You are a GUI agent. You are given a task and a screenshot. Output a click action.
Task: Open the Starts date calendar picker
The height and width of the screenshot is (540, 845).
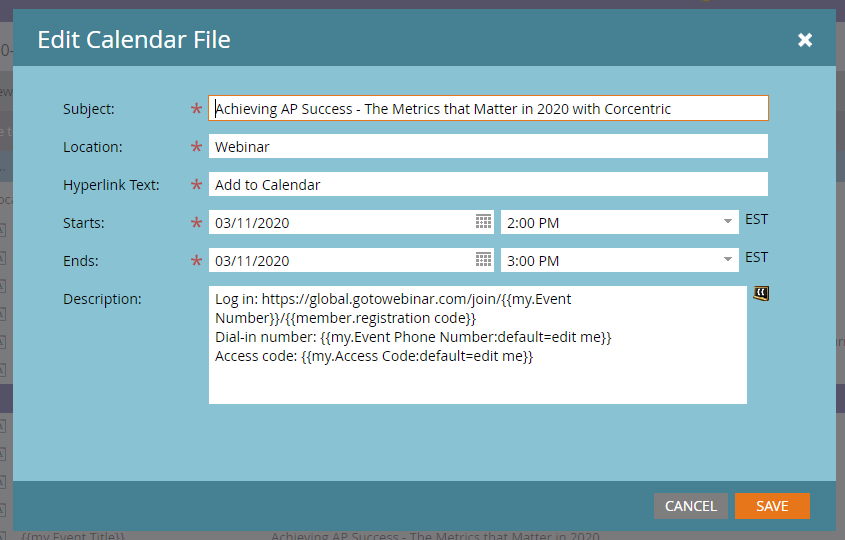(483, 222)
